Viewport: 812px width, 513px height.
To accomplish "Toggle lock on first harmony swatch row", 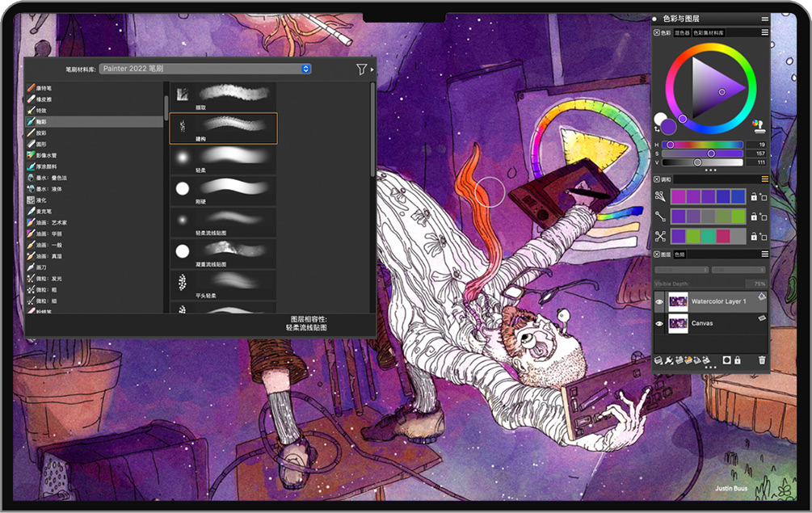I will [x=754, y=196].
